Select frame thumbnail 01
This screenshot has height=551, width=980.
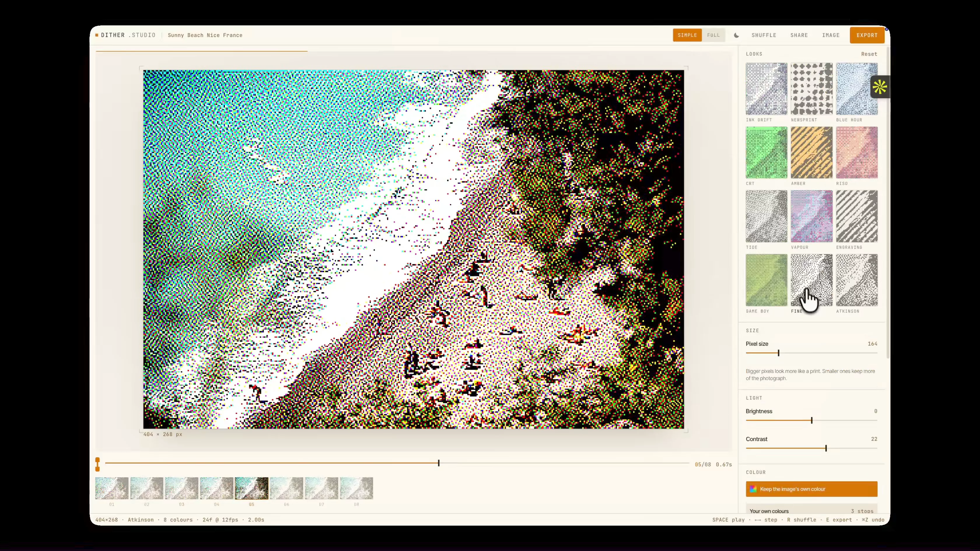click(111, 488)
